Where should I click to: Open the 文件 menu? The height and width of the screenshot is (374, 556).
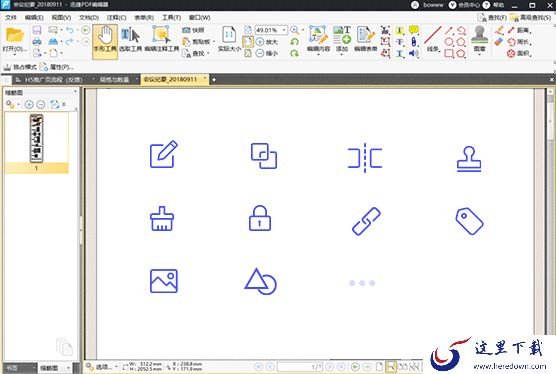11,17
